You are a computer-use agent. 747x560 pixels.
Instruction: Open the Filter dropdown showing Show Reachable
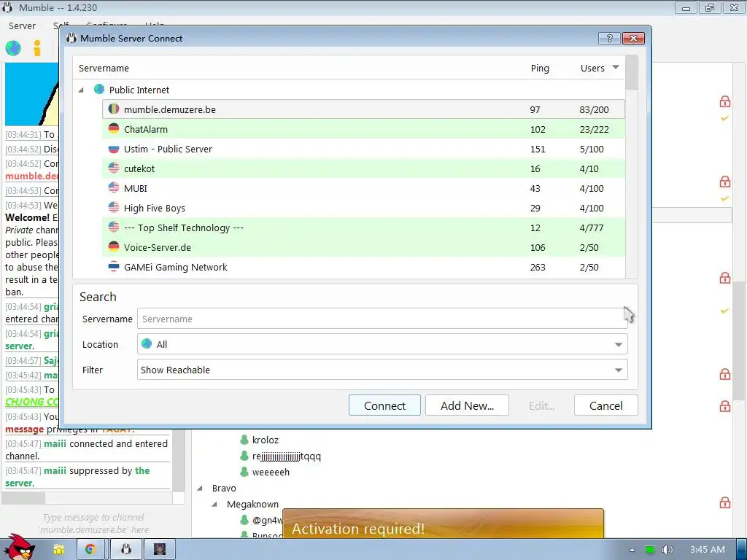coord(382,370)
